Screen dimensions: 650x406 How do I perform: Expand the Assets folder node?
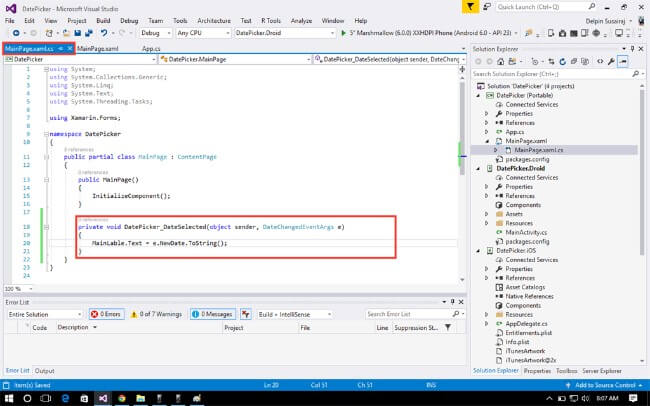pyautogui.click(x=487, y=214)
